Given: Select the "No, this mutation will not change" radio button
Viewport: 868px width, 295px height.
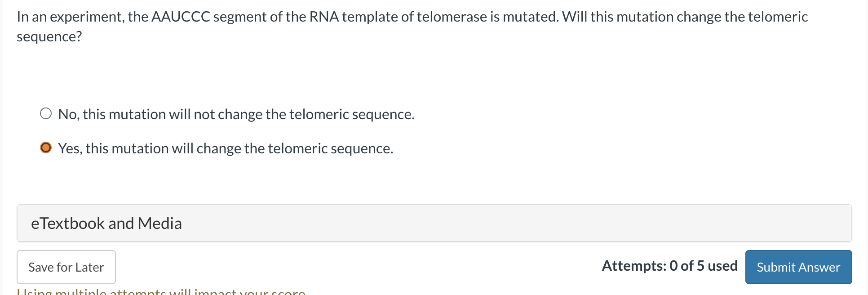Looking at the screenshot, I should [46, 114].
